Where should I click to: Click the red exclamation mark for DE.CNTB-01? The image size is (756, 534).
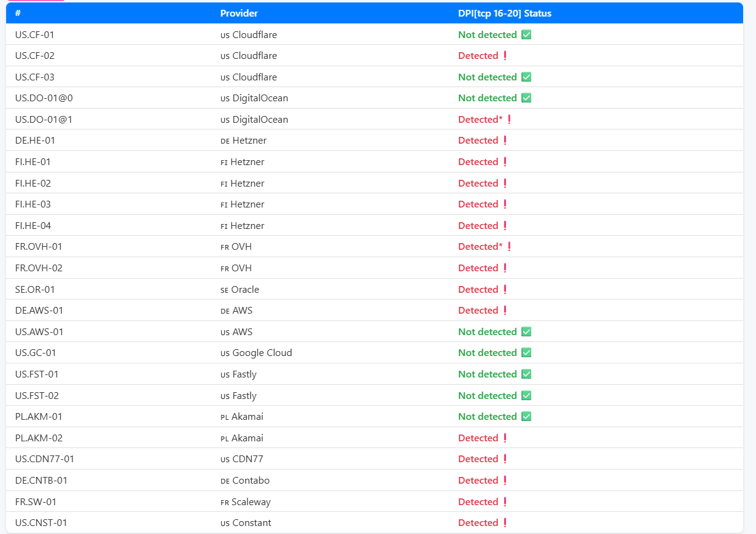coord(505,481)
